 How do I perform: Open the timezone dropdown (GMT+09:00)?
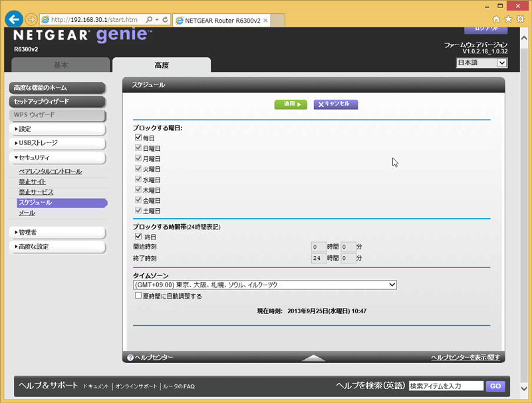tap(265, 285)
